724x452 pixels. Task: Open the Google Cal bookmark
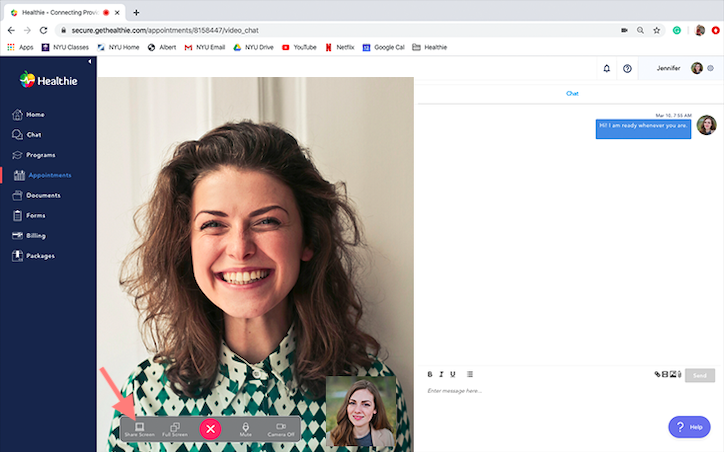click(x=383, y=47)
